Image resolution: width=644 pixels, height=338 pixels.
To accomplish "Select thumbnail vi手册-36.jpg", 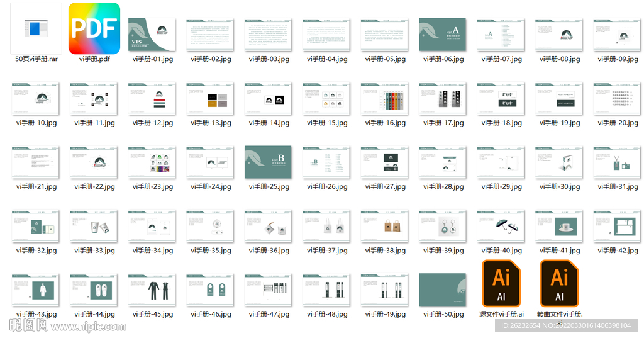I will click(x=269, y=226).
